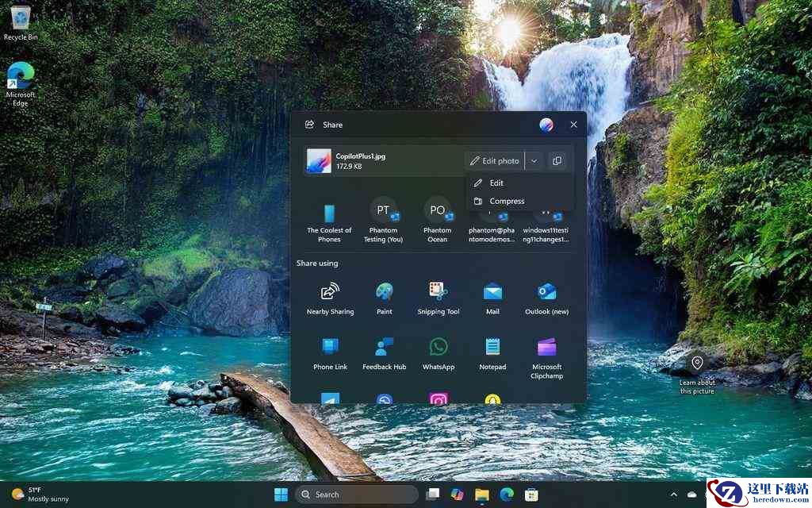Select the windows11testing contact
Screen dimensions: 812x508
[546, 227]
